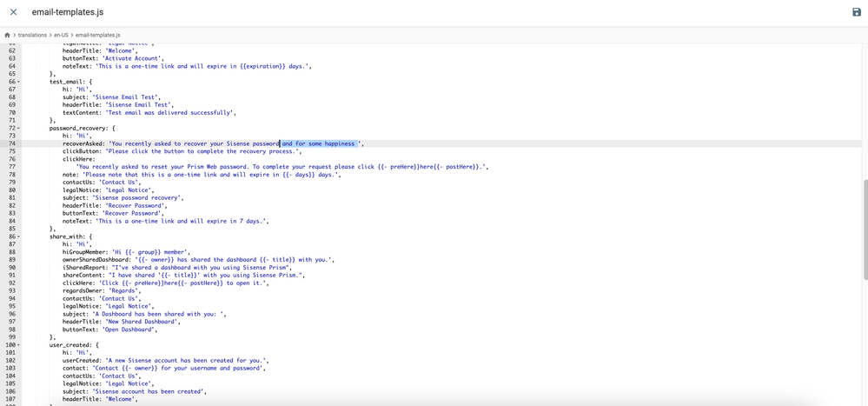Collapse the test_email block fold arrow
This screenshot has height=406, width=868.
point(19,82)
